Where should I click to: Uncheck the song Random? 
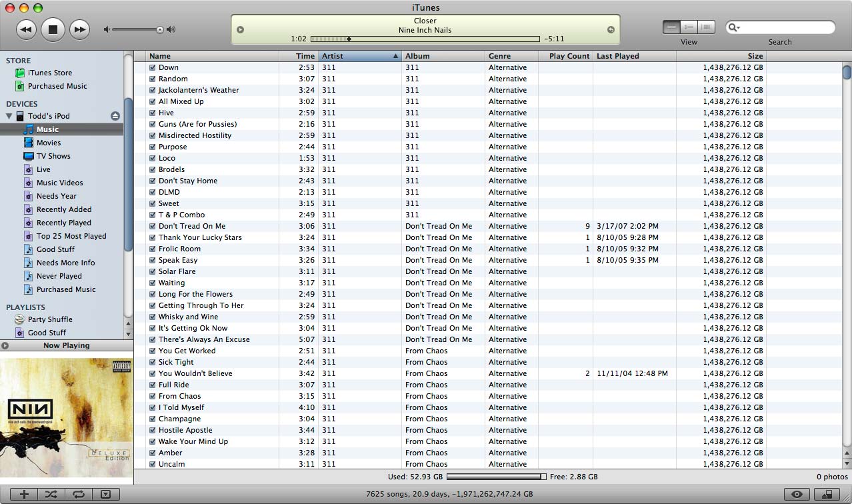coord(153,79)
